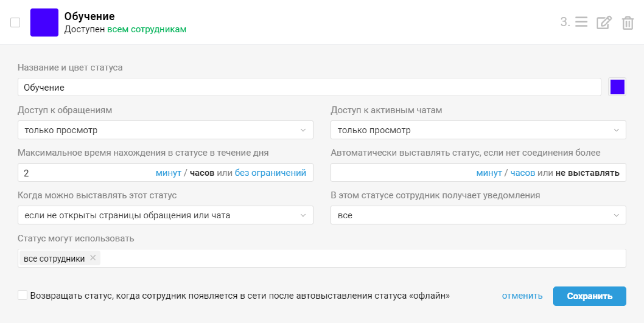This screenshot has height=323, width=644.
Task: Click the Сохранить button
Action: click(590, 296)
